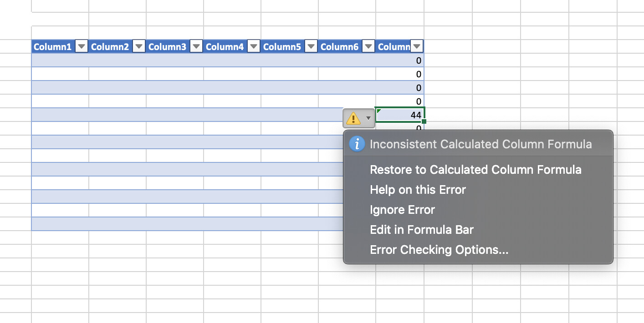Open the Column6 filter dropdown
Image resolution: width=644 pixels, height=323 pixels.
pos(368,46)
